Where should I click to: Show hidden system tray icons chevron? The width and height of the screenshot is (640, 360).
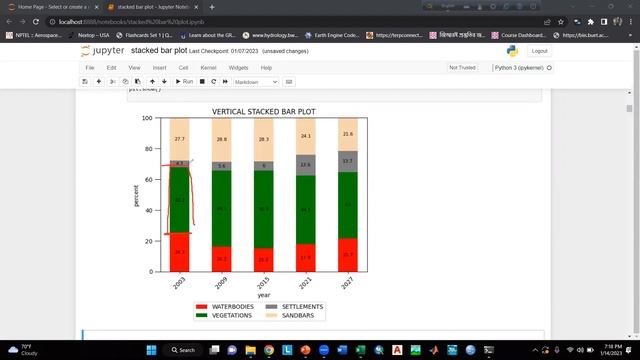pyautogui.click(x=535, y=350)
